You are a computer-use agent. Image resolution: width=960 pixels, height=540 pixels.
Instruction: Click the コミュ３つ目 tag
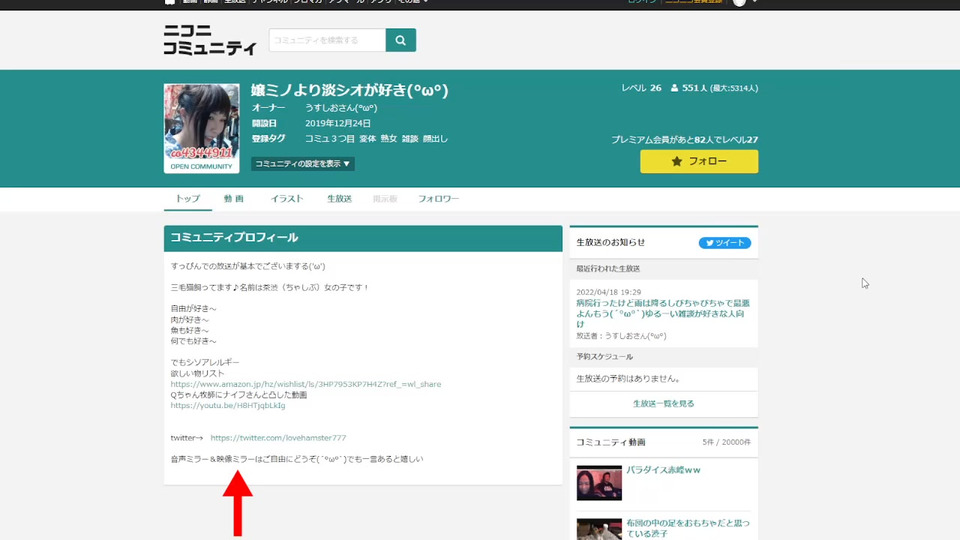[329, 139]
